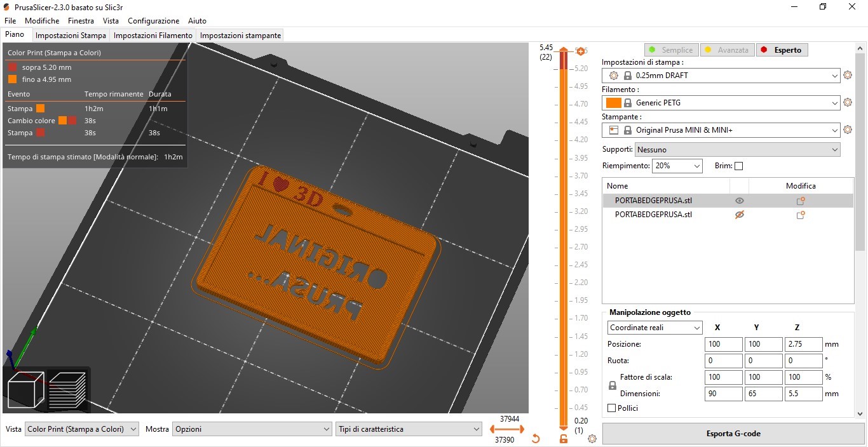Select Esperto mode
Image resolution: width=868 pixels, height=447 pixels.
tap(782, 50)
